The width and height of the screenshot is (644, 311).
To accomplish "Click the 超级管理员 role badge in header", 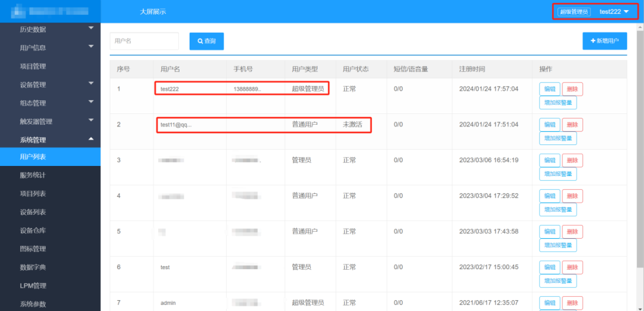I will pos(574,11).
